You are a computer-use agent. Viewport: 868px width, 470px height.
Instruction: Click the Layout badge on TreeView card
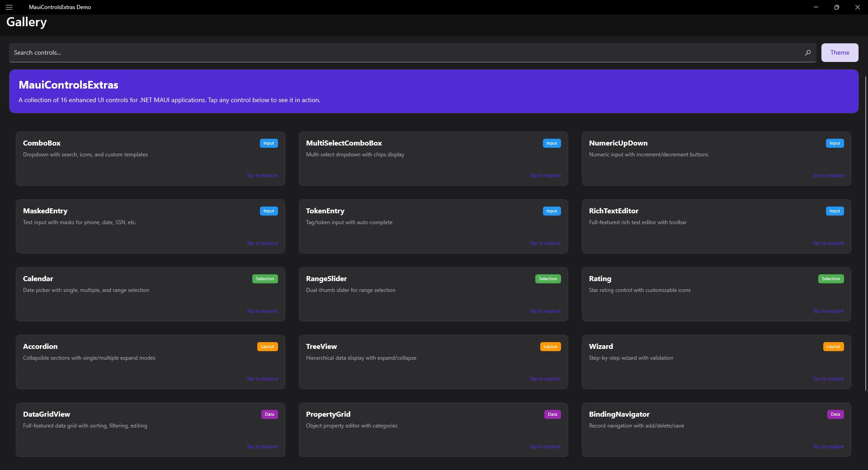[x=550, y=347]
